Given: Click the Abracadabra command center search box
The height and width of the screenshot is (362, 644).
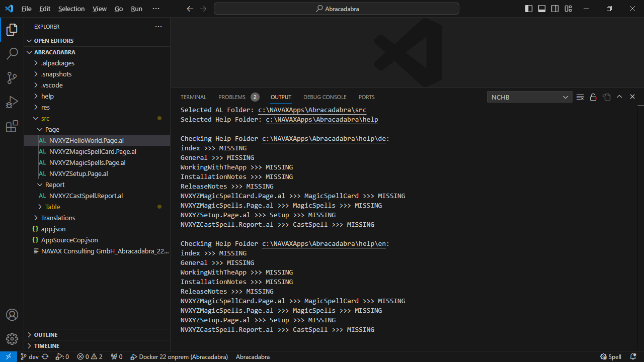Looking at the screenshot, I should coord(336,9).
